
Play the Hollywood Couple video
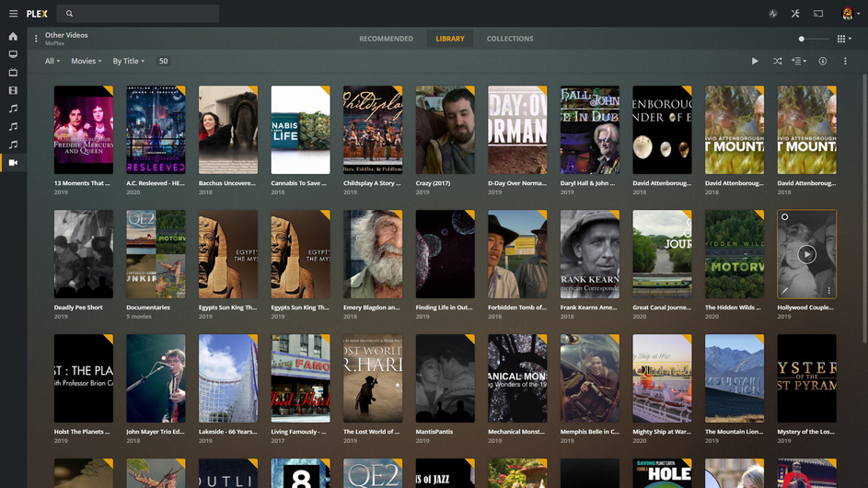coord(806,254)
